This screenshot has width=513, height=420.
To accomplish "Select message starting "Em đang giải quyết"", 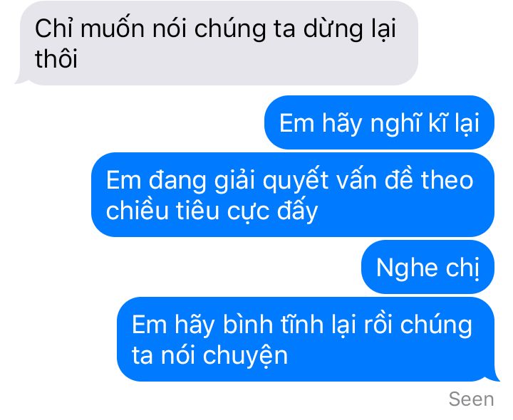I will click(x=293, y=194).
